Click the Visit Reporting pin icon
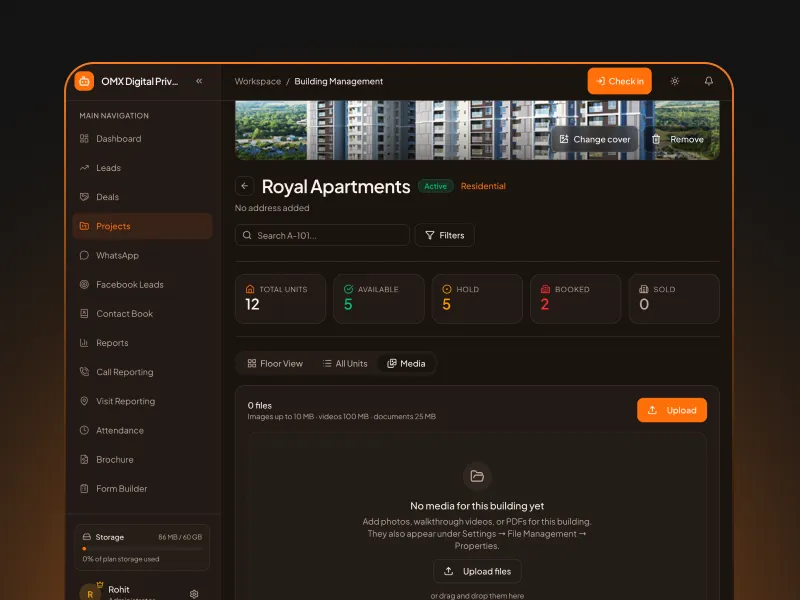 click(84, 401)
